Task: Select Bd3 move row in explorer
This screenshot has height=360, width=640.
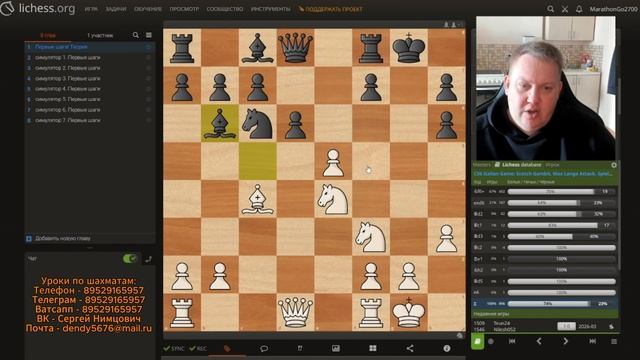Action: click(544, 236)
